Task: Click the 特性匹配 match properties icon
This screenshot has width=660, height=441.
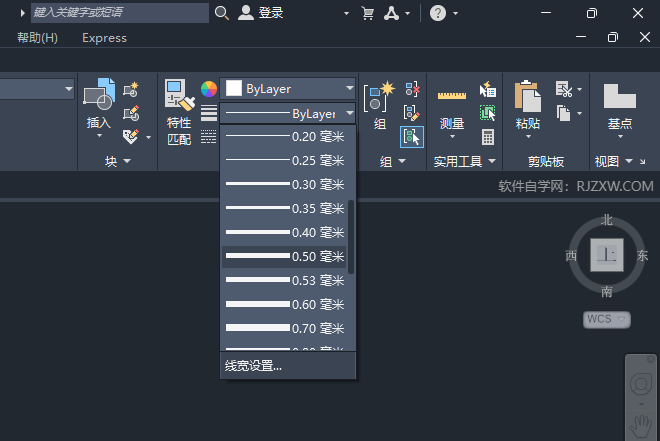Action: tap(180, 95)
